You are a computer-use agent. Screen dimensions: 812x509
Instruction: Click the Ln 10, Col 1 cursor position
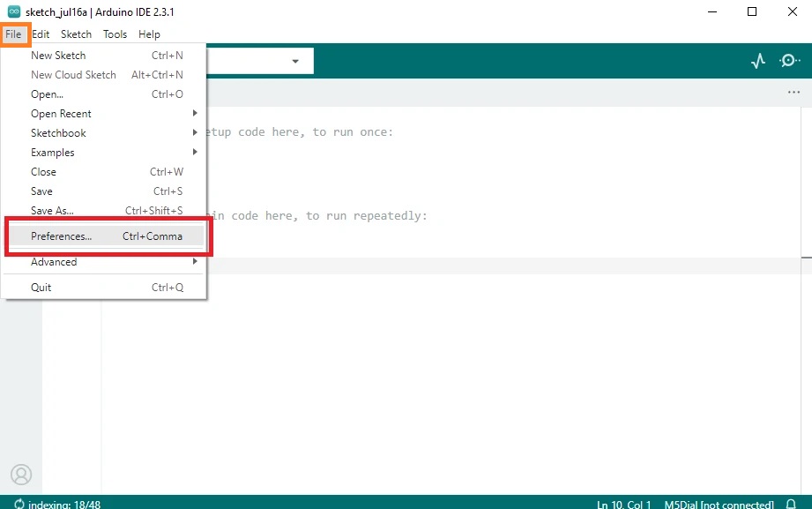(624, 505)
